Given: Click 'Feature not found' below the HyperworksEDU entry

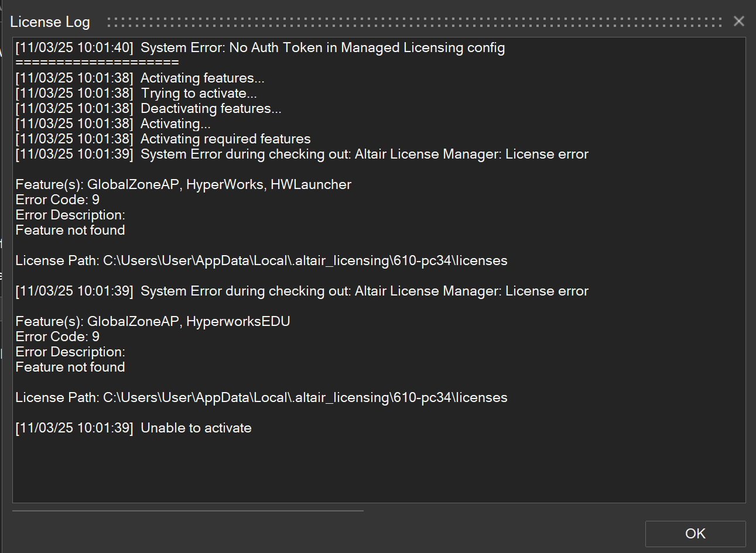Looking at the screenshot, I should tap(70, 367).
